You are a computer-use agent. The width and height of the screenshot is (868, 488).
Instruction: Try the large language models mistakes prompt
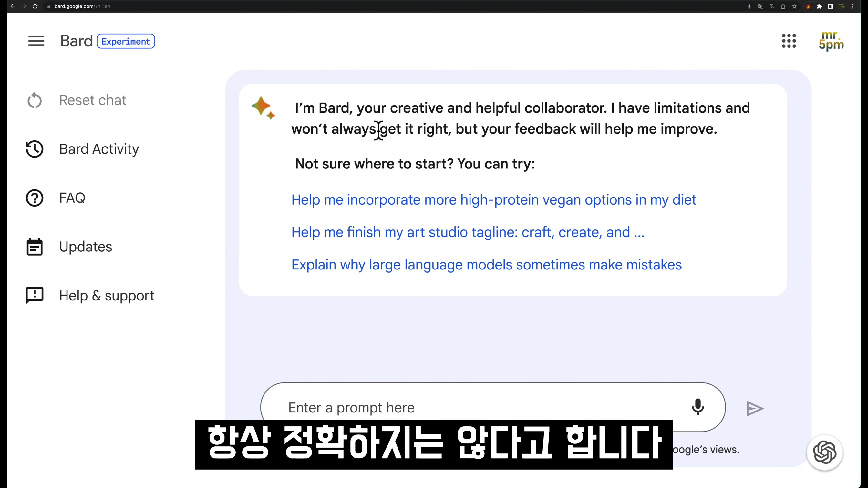click(487, 265)
